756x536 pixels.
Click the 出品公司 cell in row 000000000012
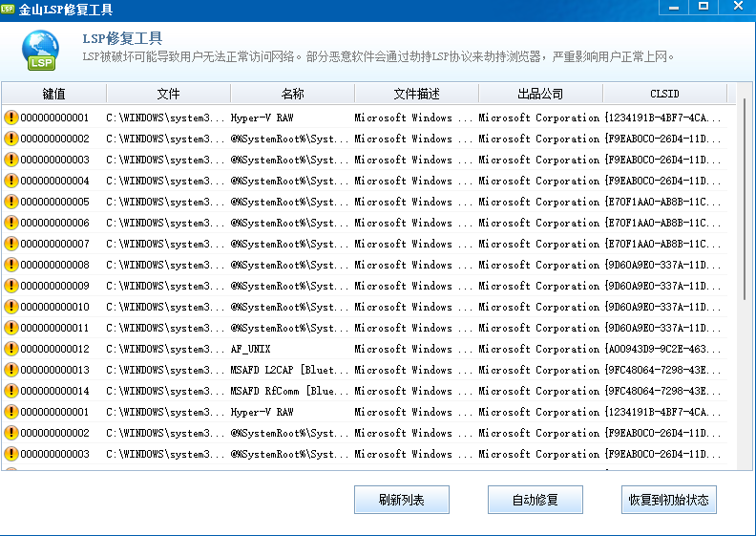[x=539, y=349]
